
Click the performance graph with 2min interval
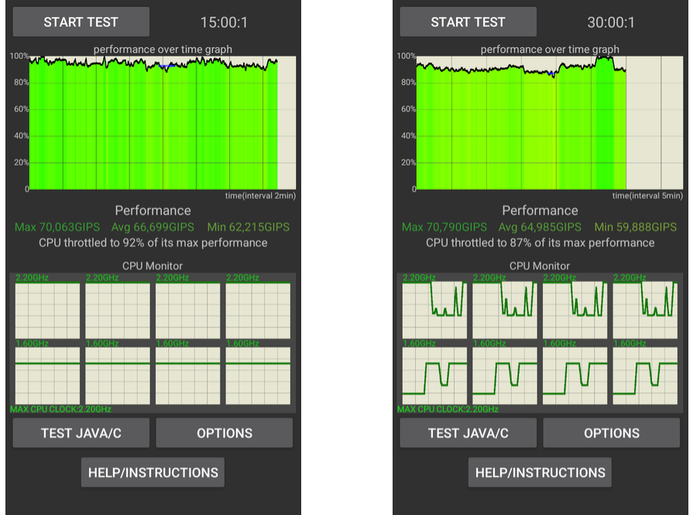click(153, 122)
